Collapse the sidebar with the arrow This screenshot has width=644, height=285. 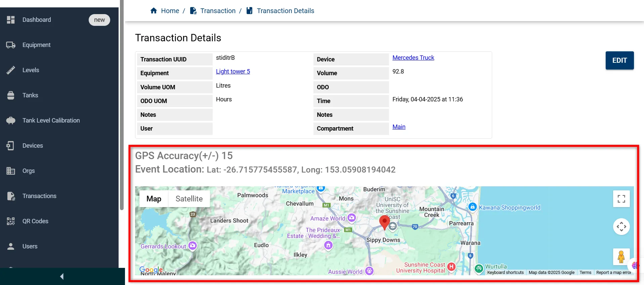pos(62,276)
